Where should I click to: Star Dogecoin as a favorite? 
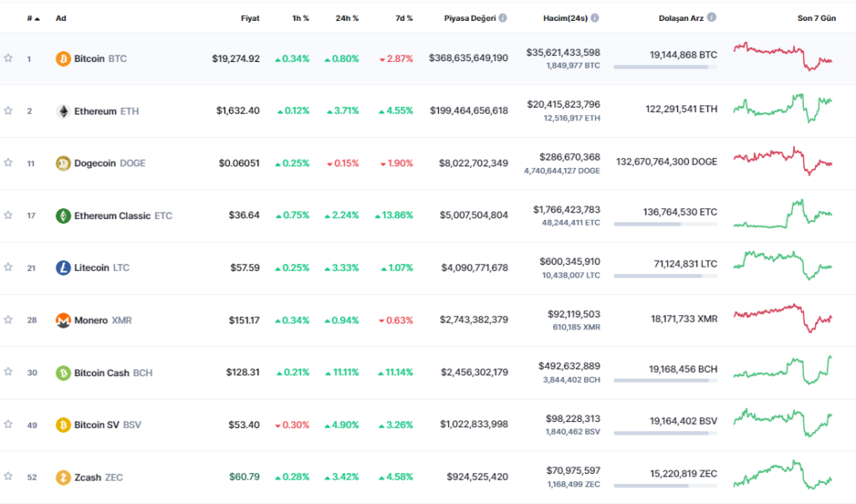pyautogui.click(x=8, y=162)
